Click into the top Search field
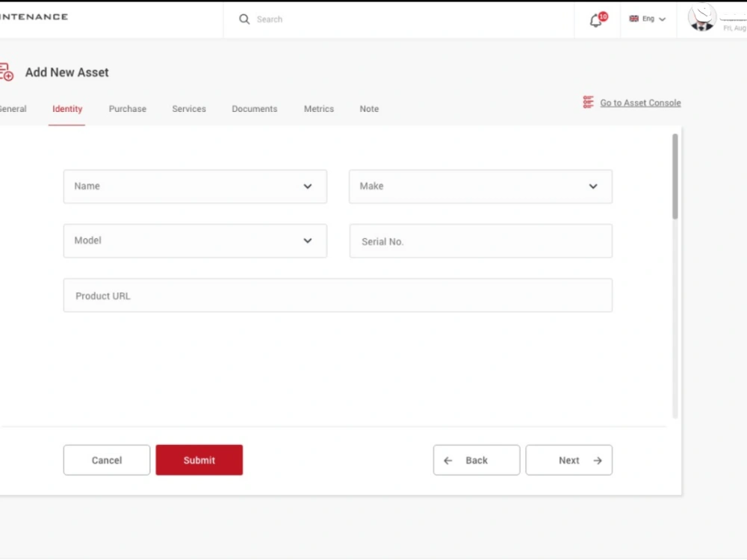The width and height of the screenshot is (747, 560). pos(400,19)
